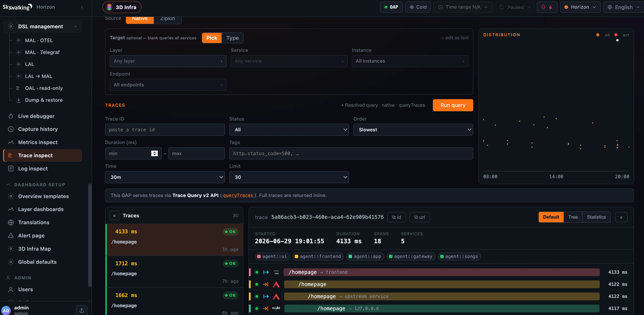Click Translations globe icon
Screen dimensions: 644x315
(11, 223)
